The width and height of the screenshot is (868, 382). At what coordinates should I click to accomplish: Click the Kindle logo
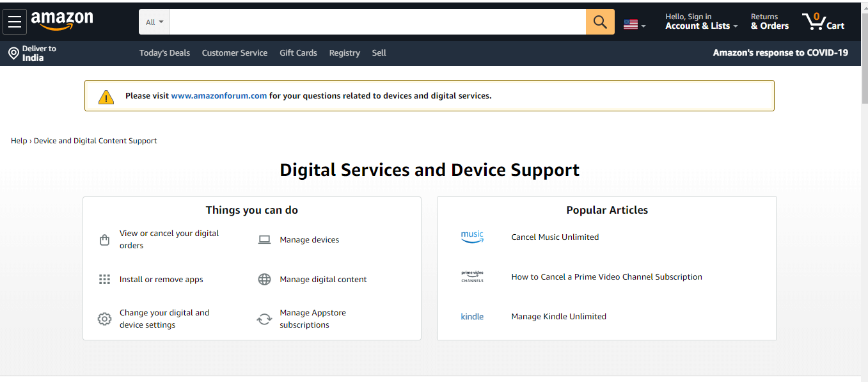pos(472,316)
